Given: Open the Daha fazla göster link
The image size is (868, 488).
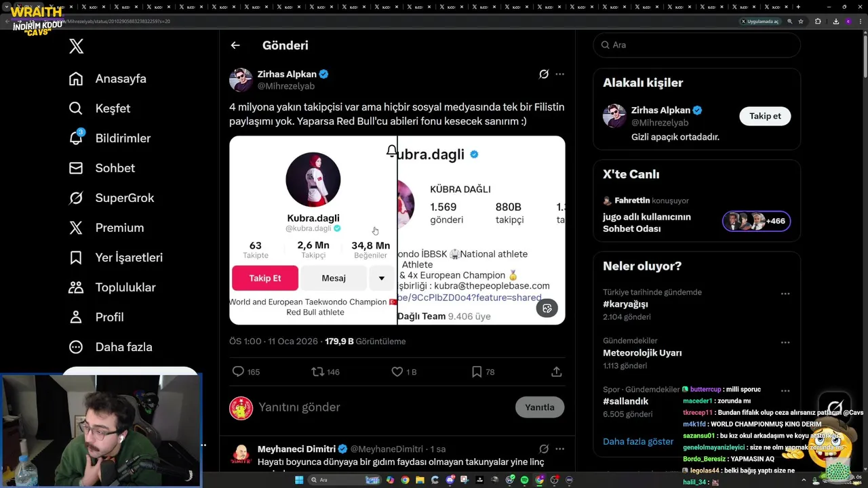Looking at the screenshot, I should coord(638,441).
